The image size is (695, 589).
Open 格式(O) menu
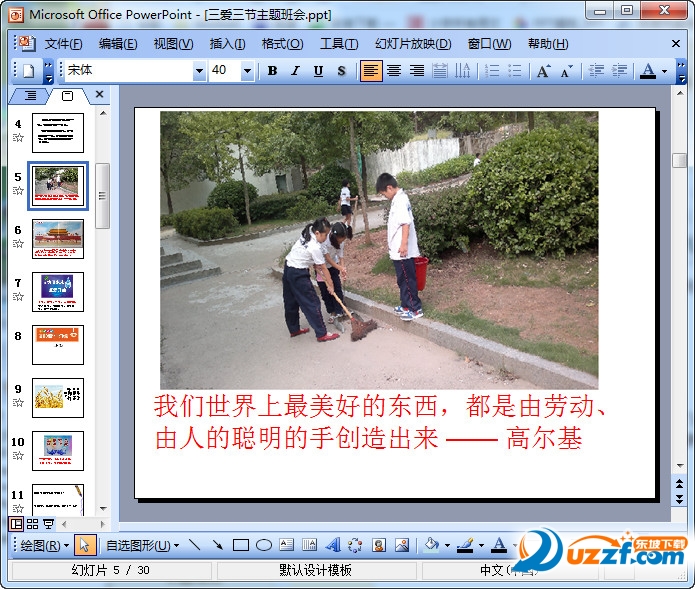click(x=282, y=44)
